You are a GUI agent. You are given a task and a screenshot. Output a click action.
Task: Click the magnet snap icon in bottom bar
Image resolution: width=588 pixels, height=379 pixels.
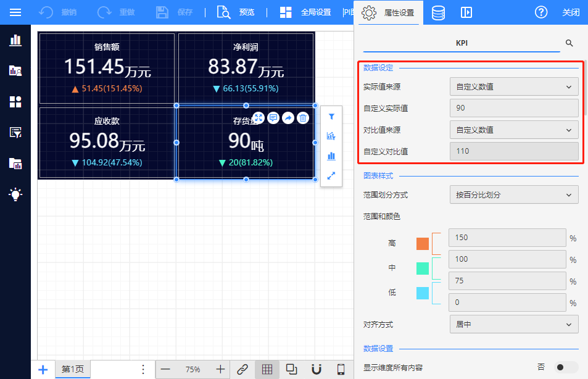(x=316, y=369)
